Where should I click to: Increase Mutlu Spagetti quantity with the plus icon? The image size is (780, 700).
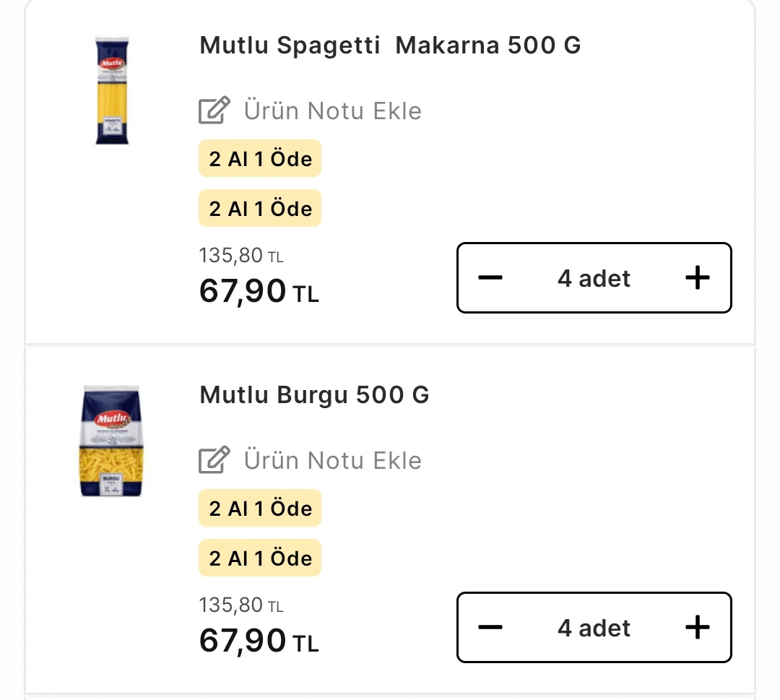pos(698,277)
